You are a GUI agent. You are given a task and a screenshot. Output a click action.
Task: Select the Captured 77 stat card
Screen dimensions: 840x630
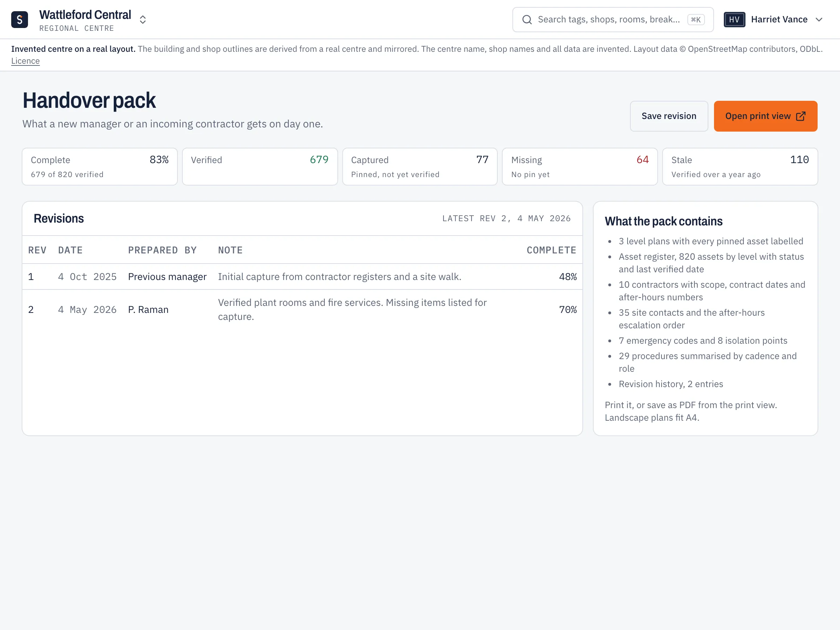(420, 166)
